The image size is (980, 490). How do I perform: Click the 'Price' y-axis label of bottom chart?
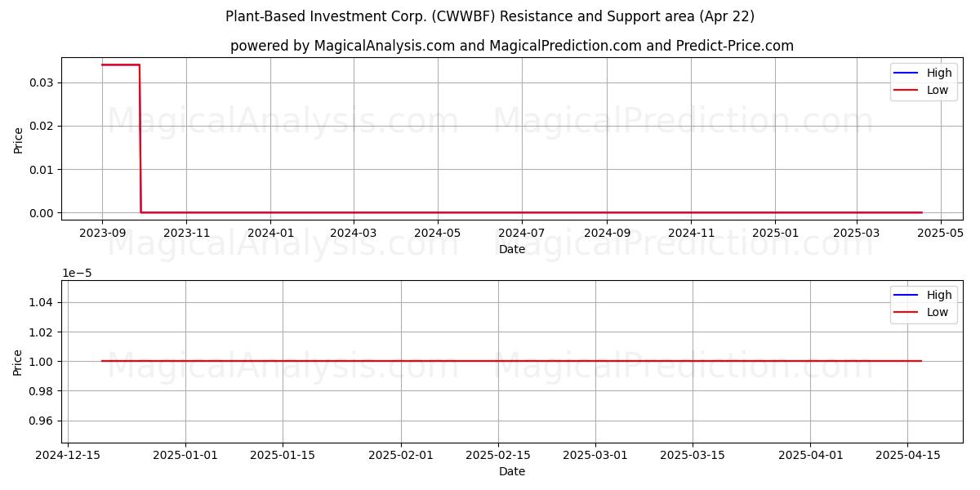click(x=18, y=362)
